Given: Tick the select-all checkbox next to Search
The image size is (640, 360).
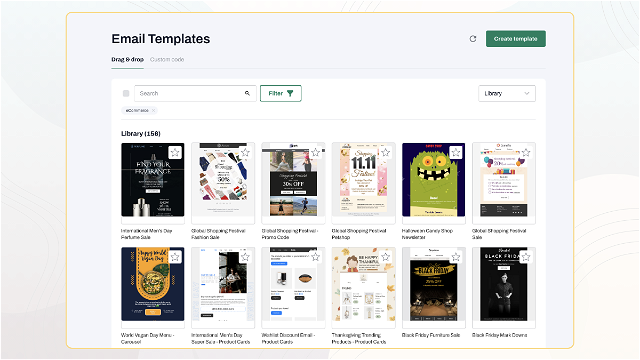Looking at the screenshot, I should click(126, 93).
